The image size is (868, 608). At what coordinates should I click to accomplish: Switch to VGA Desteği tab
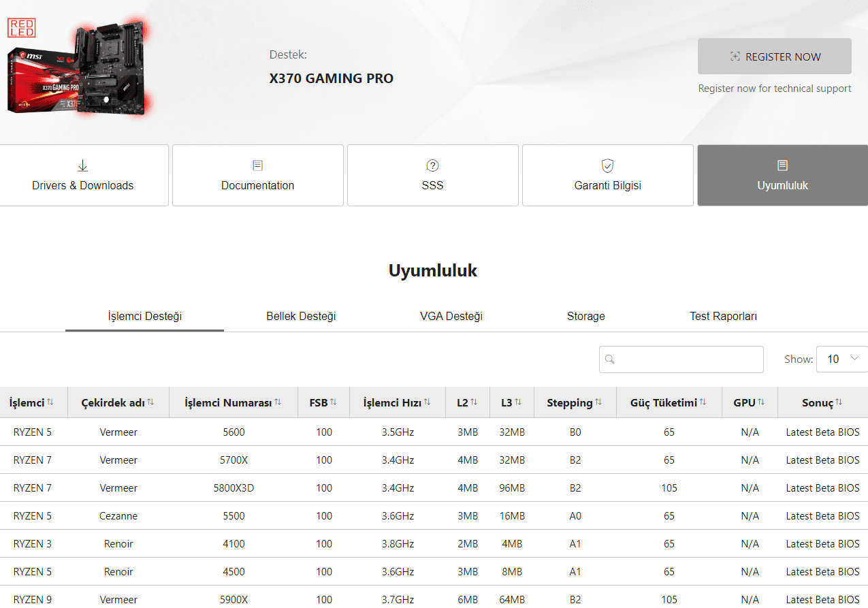(x=451, y=316)
